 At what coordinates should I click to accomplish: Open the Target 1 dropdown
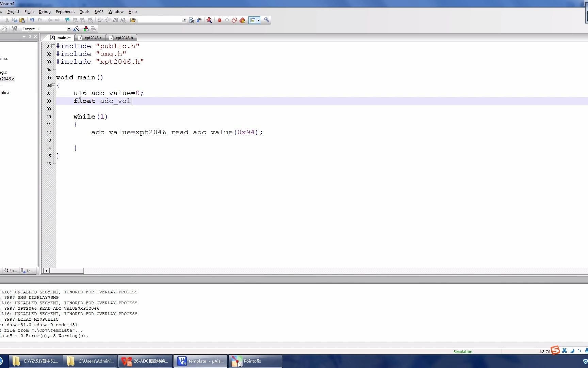pyautogui.click(x=69, y=29)
